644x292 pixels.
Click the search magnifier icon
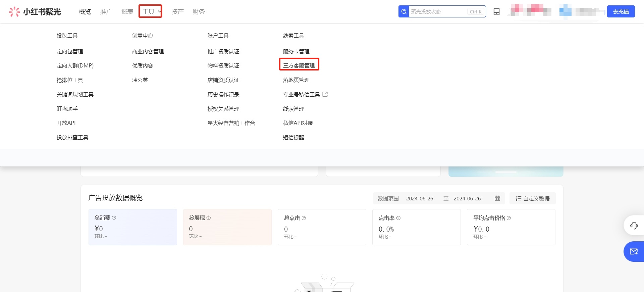tap(404, 12)
